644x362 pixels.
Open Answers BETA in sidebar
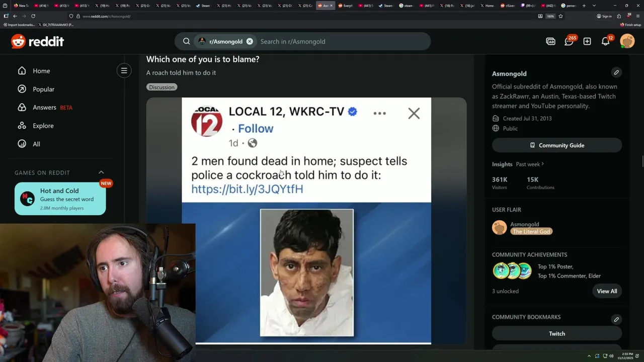click(45, 107)
